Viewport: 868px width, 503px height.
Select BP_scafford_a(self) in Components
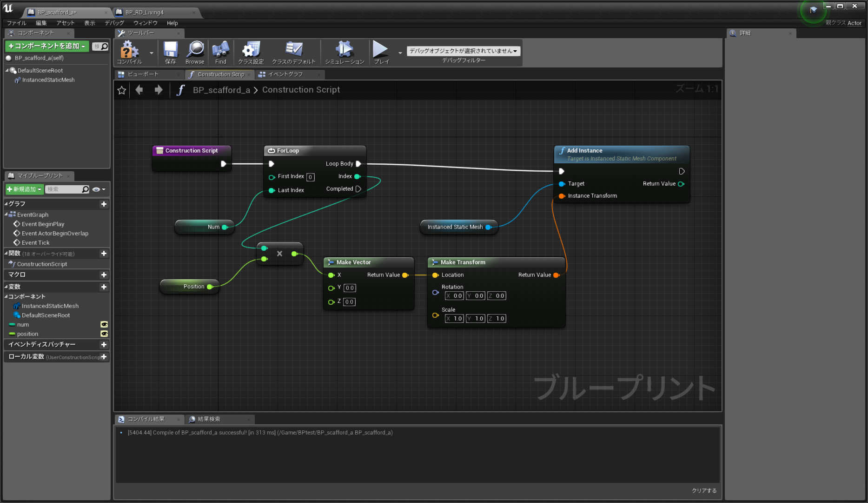[x=39, y=58]
